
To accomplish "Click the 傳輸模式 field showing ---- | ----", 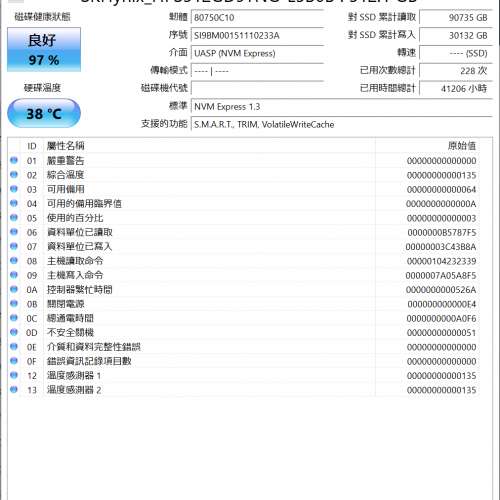I will [x=257, y=71].
